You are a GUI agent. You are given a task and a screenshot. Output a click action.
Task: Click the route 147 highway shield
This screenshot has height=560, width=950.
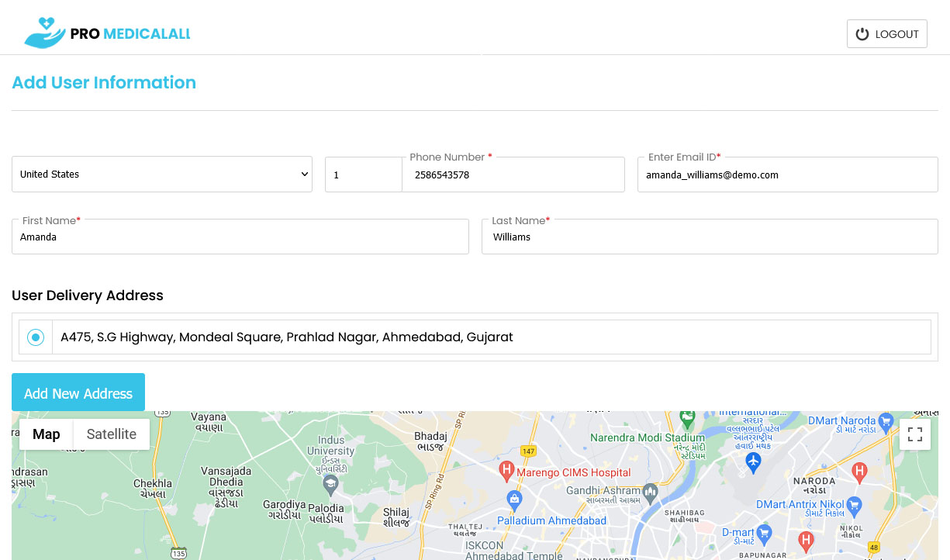(529, 451)
